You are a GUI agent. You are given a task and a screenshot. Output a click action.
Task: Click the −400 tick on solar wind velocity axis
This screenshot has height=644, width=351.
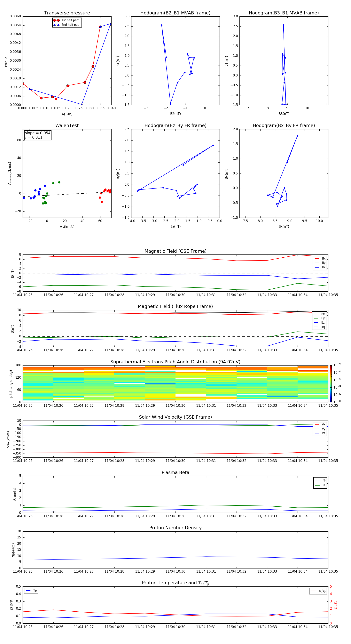pos(17,457)
